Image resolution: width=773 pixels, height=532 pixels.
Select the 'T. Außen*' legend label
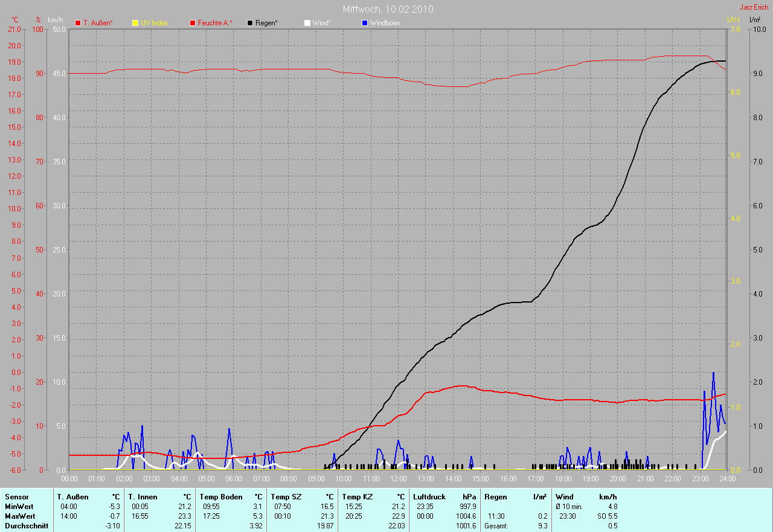[98, 23]
